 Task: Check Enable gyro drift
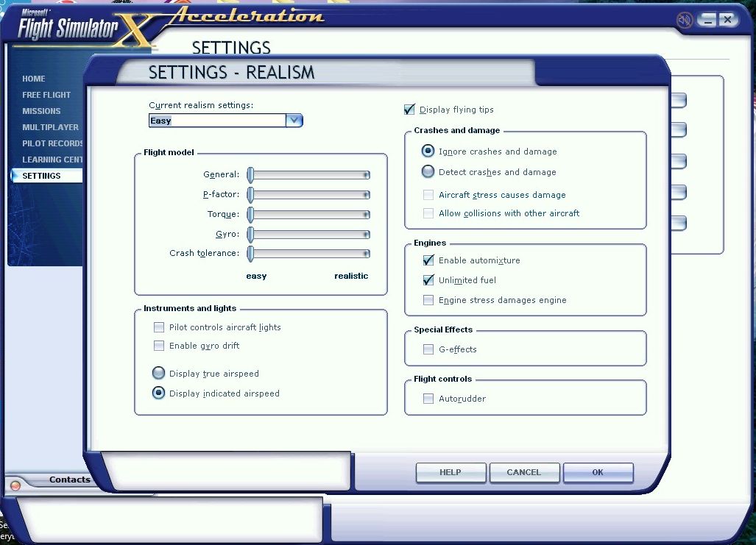[x=158, y=346]
